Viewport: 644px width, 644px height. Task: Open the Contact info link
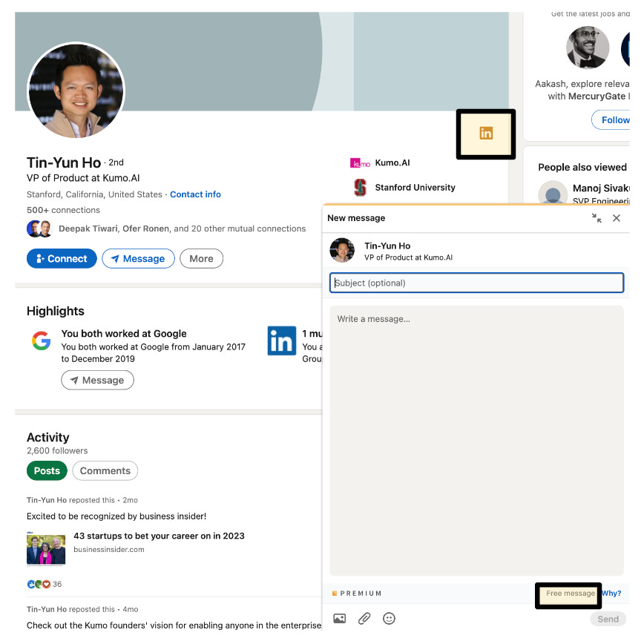[x=195, y=194]
